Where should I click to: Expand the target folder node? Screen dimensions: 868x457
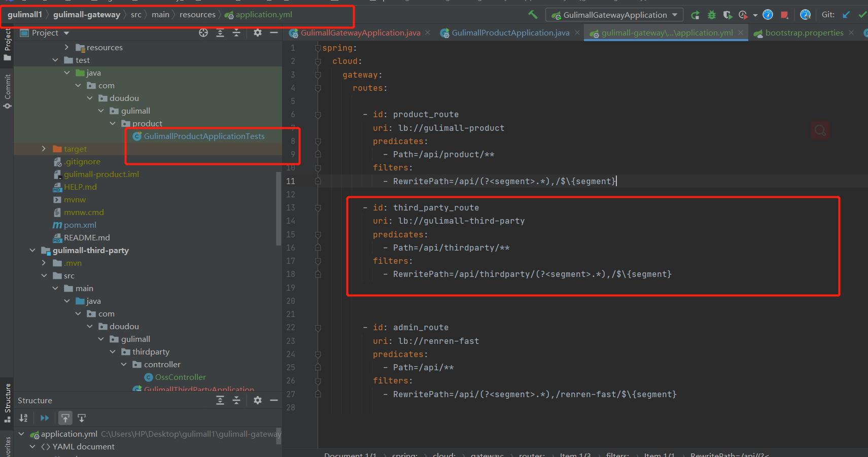44,149
